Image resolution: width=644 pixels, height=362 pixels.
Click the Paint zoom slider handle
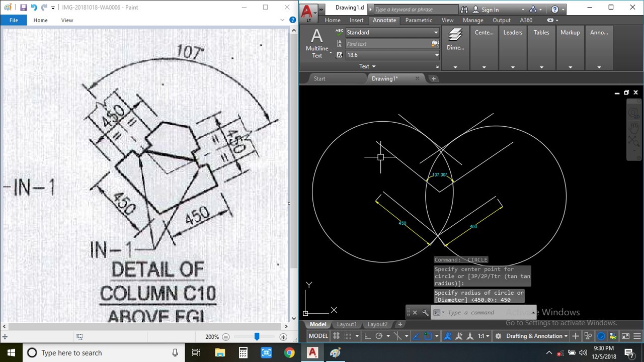257,337
